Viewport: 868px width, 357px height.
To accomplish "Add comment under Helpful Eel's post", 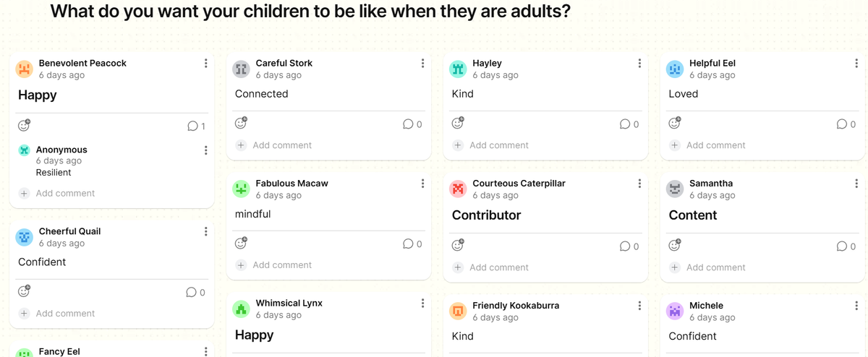I will pos(716,145).
